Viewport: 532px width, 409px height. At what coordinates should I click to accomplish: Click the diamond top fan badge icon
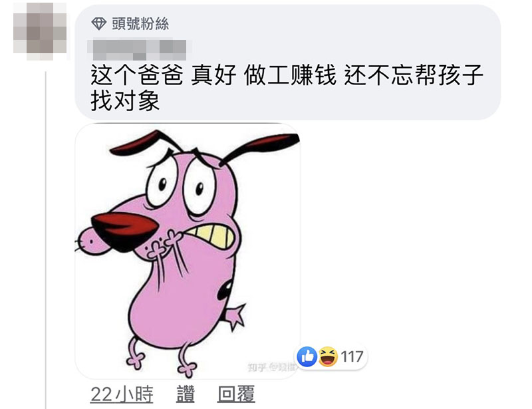(x=98, y=23)
